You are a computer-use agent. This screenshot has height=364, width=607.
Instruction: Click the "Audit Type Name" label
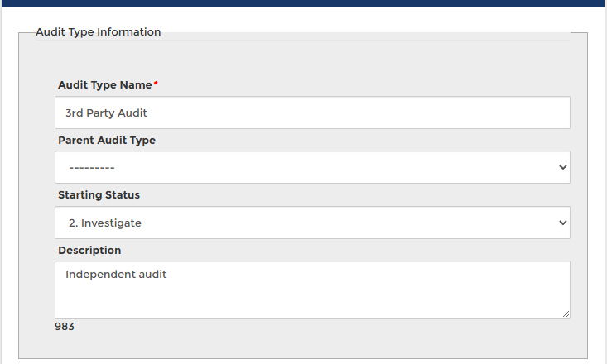104,85
